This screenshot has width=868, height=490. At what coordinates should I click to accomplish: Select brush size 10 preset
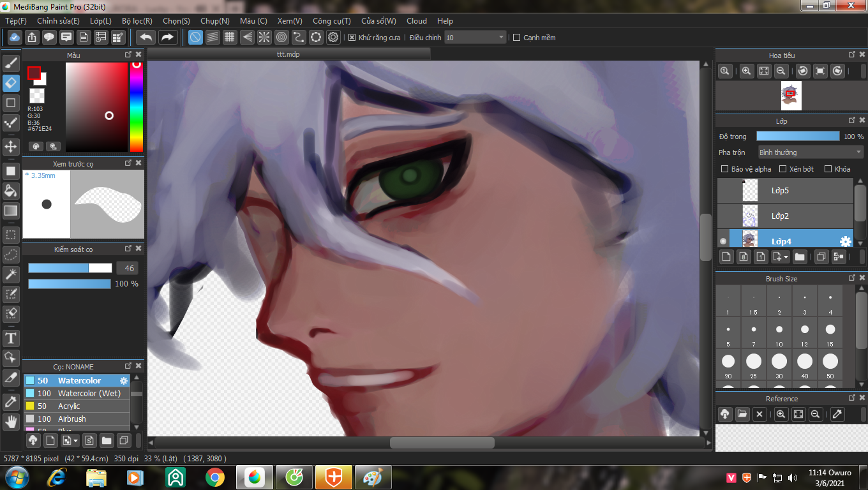tap(779, 334)
